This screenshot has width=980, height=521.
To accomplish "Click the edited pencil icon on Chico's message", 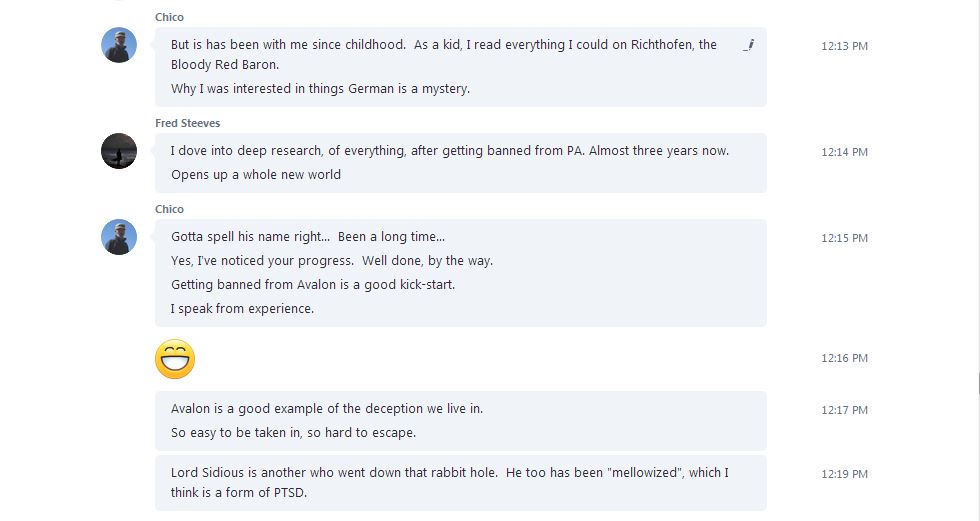I will (x=749, y=44).
